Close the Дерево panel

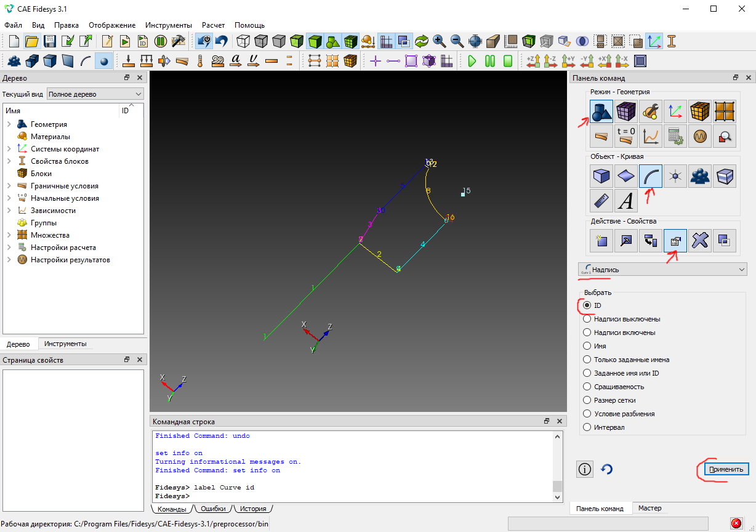[140, 78]
